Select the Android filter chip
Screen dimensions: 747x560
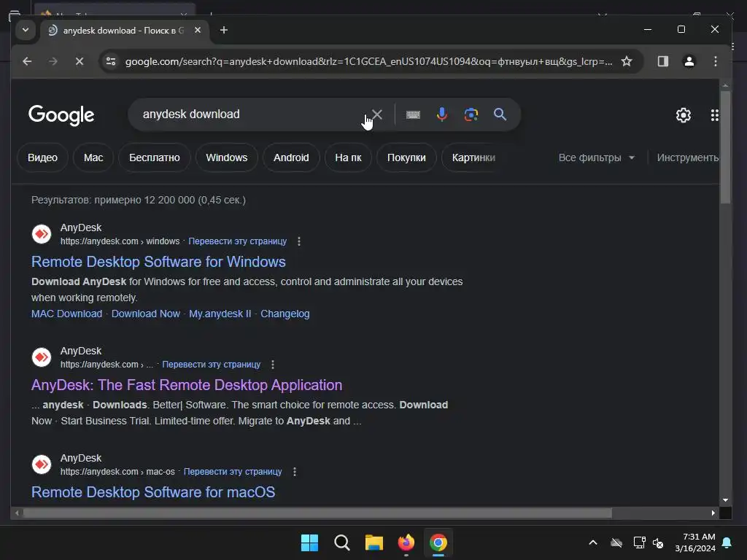tap(291, 157)
